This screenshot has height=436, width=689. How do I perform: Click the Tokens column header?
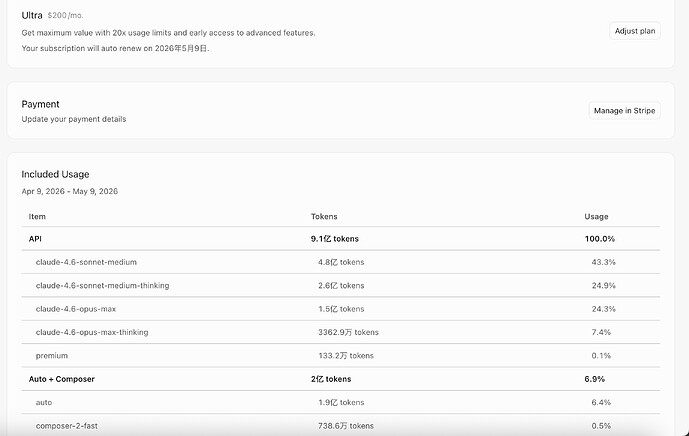pos(324,216)
